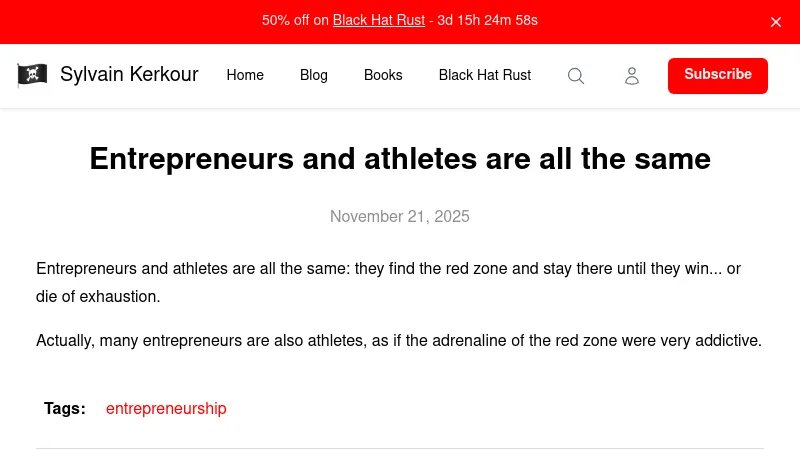Click the paragraph starting with Actually
This screenshot has height=450, width=800.
pos(399,341)
